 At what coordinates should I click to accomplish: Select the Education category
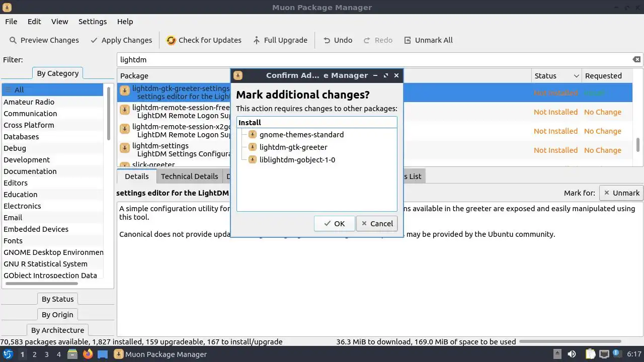pyautogui.click(x=52, y=195)
